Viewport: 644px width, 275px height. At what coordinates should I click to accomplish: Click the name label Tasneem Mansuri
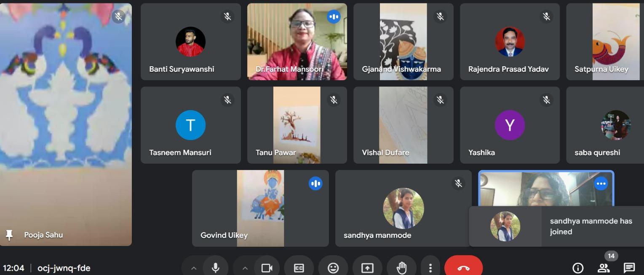point(180,153)
